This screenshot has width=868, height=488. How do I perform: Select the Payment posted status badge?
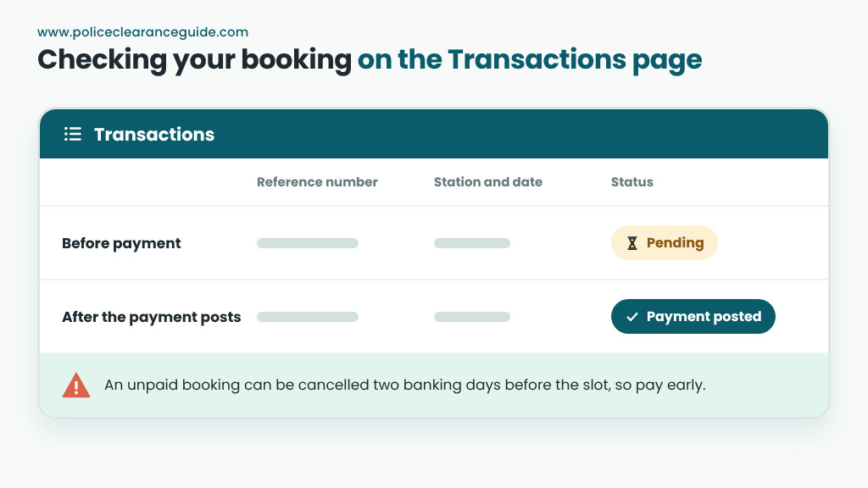pyautogui.click(x=693, y=317)
